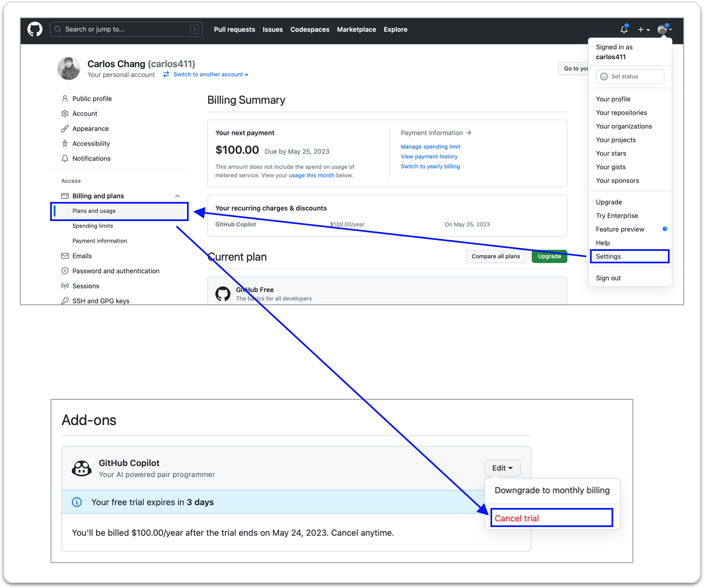Select Help in user menu

click(x=603, y=243)
